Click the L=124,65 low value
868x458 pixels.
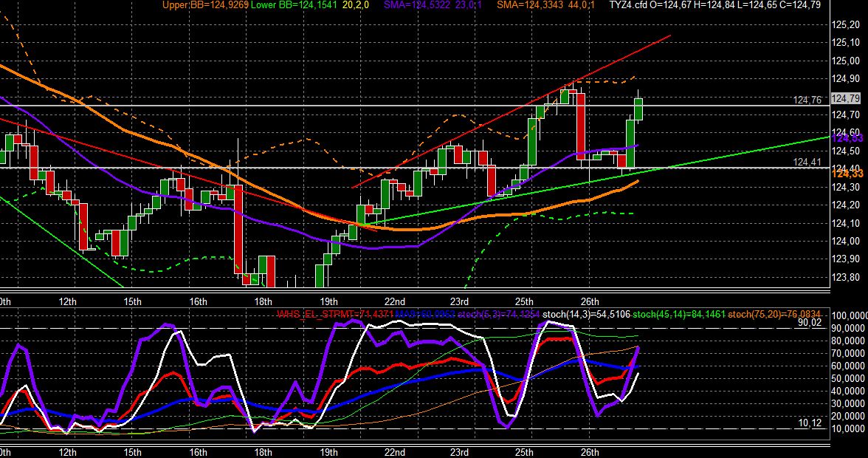[759, 5]
